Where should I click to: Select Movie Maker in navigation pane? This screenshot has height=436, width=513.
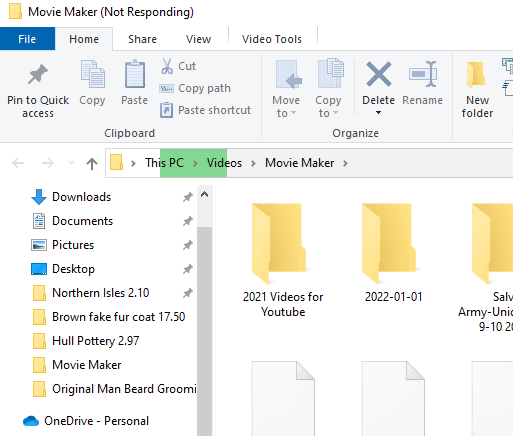click(87, 365)
